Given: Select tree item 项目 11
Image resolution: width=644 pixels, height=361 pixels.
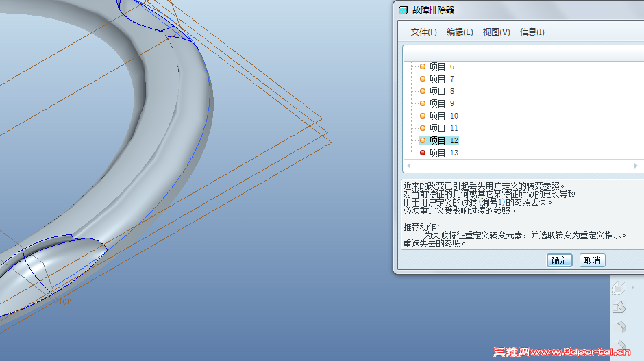Looking at the screenshot, I should coord(443,128).
